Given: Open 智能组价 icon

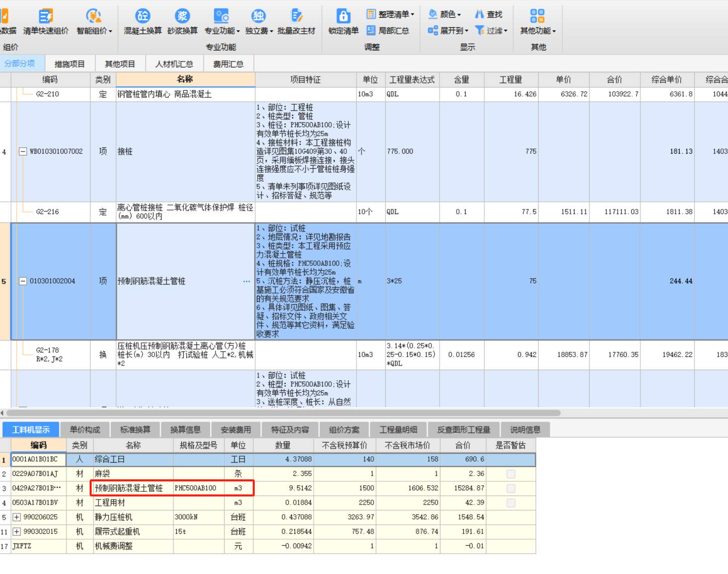Looking at the screenshot, I should coord(93,17).
